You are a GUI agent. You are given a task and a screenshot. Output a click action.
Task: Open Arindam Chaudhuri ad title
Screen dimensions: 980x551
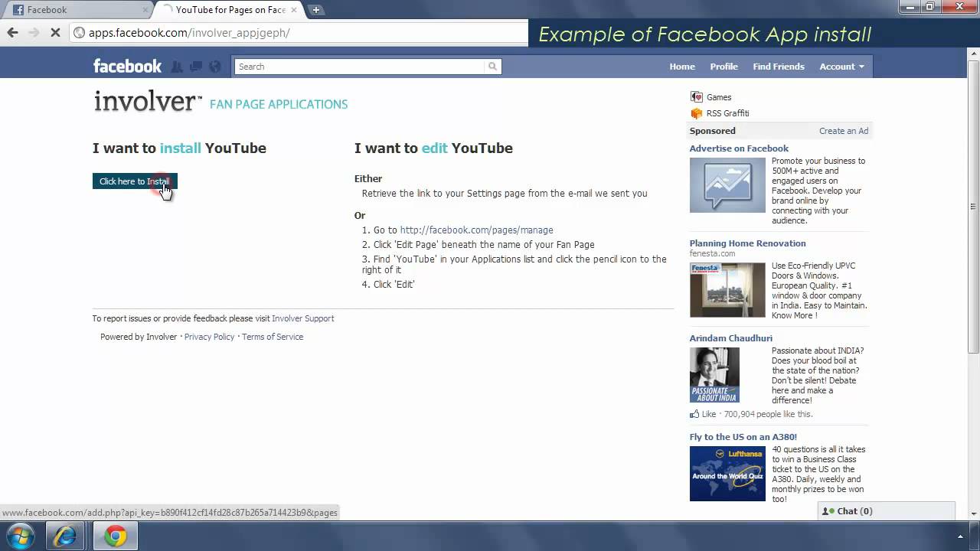pos(730,338)
